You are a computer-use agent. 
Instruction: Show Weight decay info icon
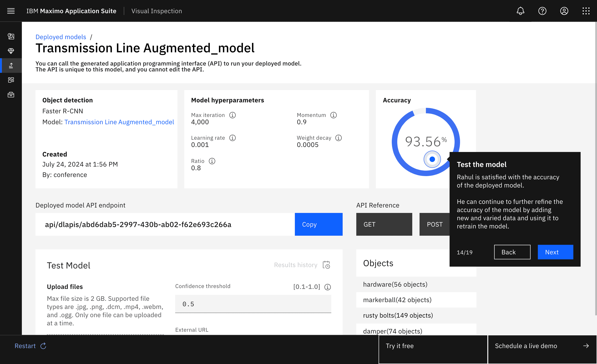pos(338,138)
